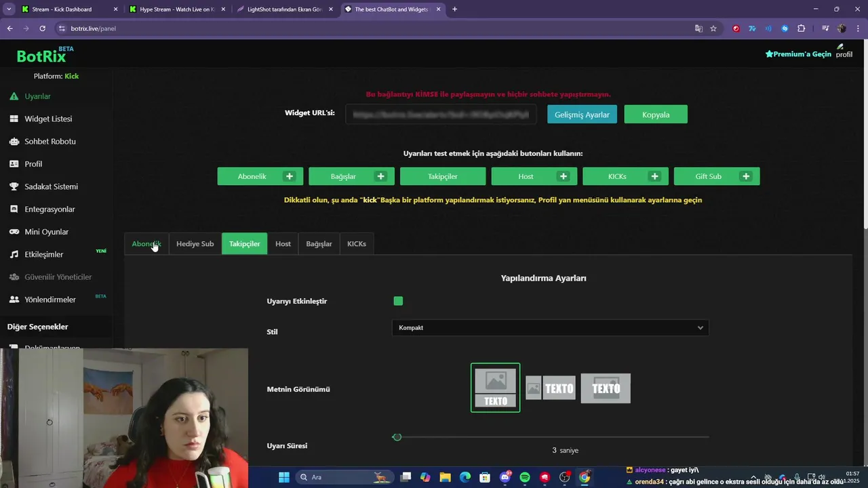868x488 pixels.
Task: Reload the page
Action: (43, 28)
